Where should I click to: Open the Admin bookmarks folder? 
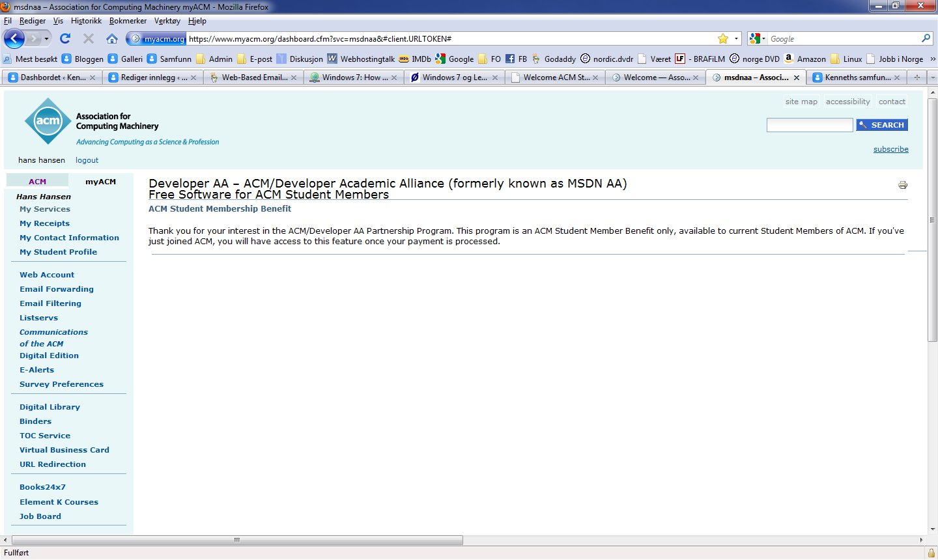click(214, 59)
